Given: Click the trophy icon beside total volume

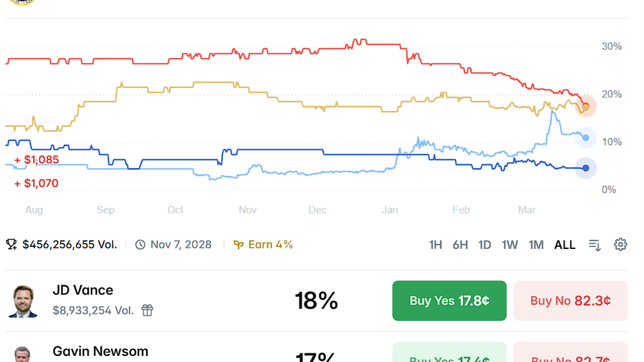Looking at the screenshot, I should [x=11, y=245].
